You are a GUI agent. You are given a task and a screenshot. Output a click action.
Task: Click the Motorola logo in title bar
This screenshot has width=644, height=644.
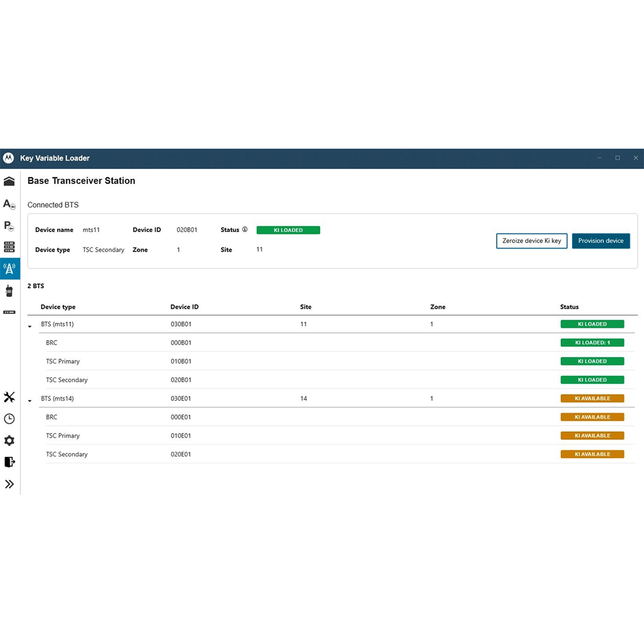pyautogui.click(x=9, y=158)
